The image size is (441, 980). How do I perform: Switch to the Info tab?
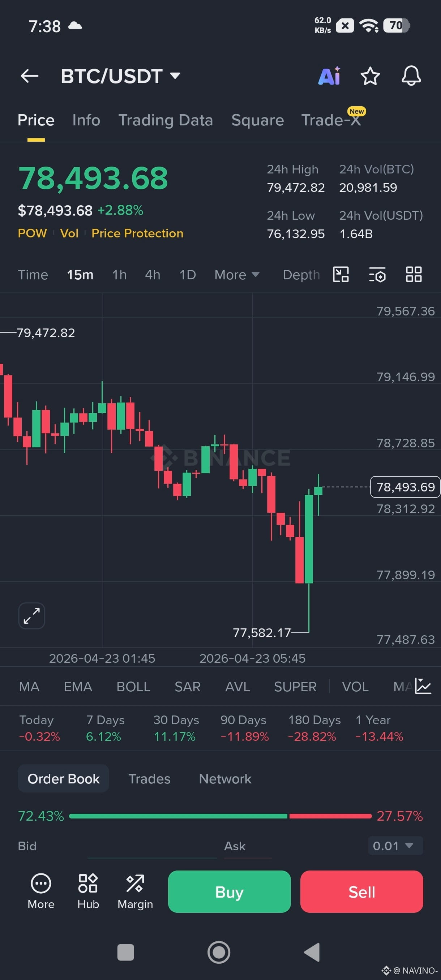(x=86, y=120)
